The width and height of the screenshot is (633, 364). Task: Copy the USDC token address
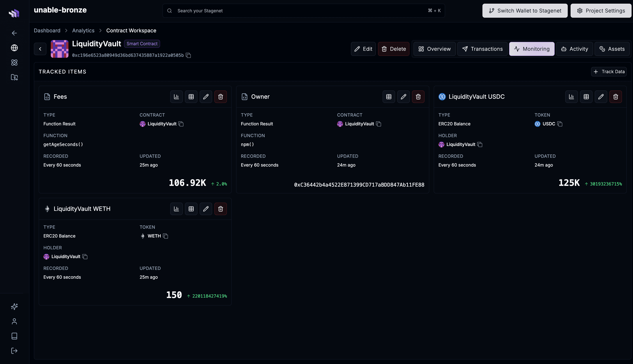coord(560,124)
